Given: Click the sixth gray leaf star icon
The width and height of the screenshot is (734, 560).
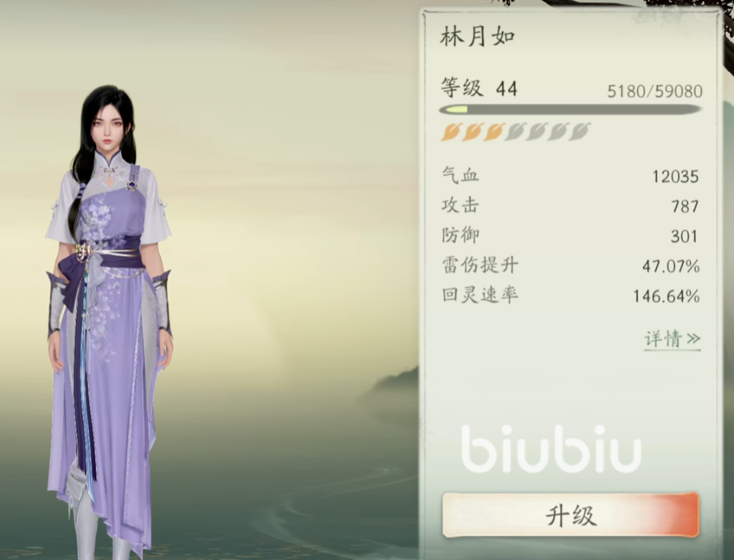Looking at the screenshot, I should tap(558, 132).
